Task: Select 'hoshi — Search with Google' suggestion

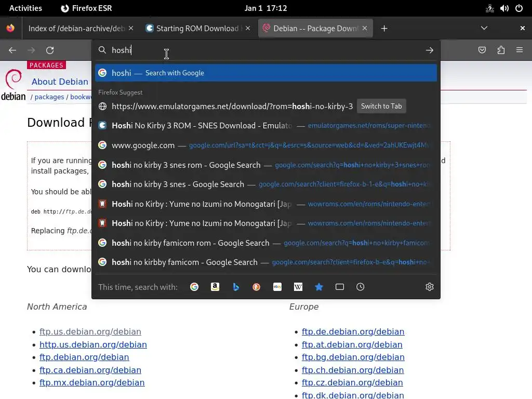Action: (265, 73)
